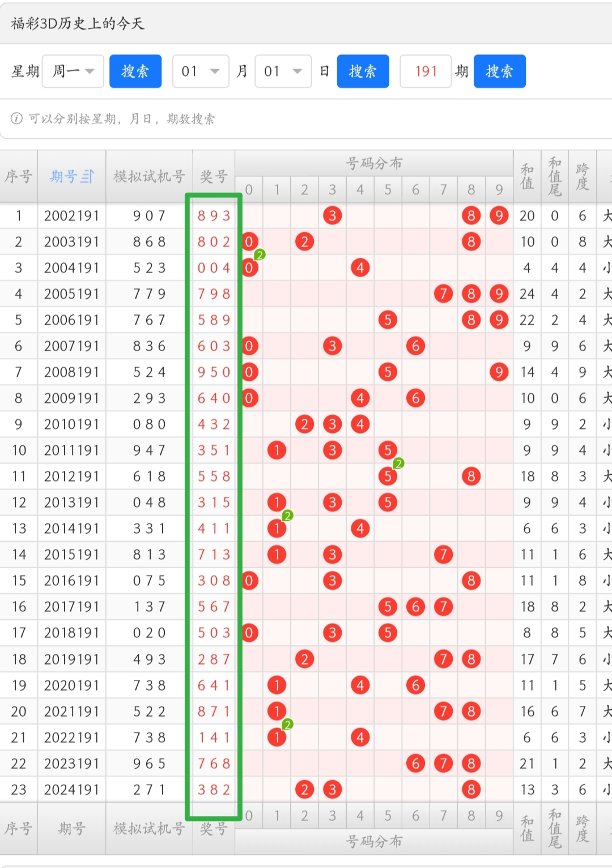612x868 pixels.
Task: Click the bottom 期号 footer header
Action: 71,829
